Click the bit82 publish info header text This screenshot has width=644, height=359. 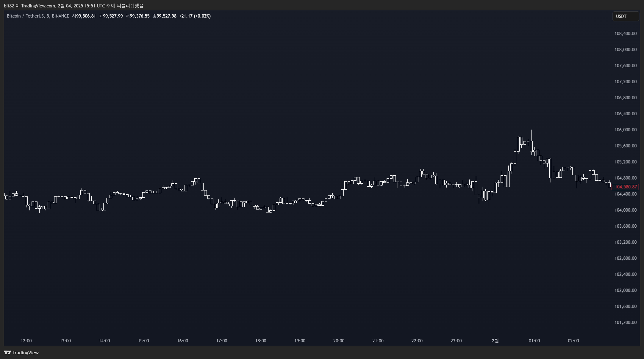point(74,6)
